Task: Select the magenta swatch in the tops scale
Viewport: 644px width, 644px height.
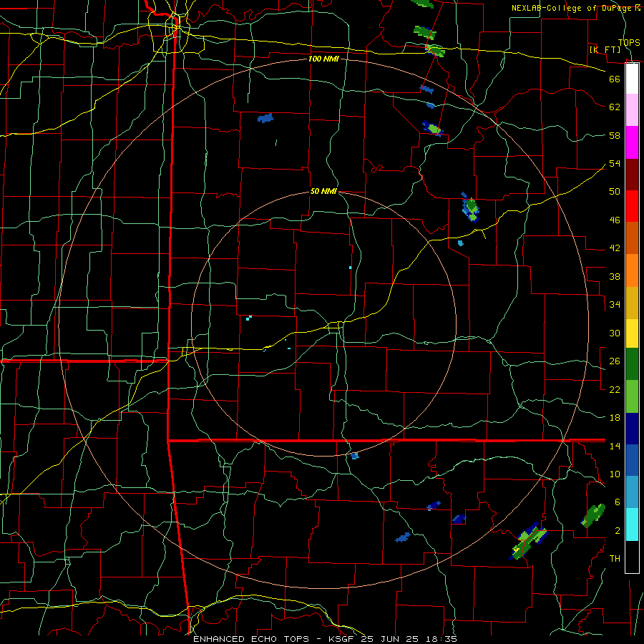Action: point(632,142)
